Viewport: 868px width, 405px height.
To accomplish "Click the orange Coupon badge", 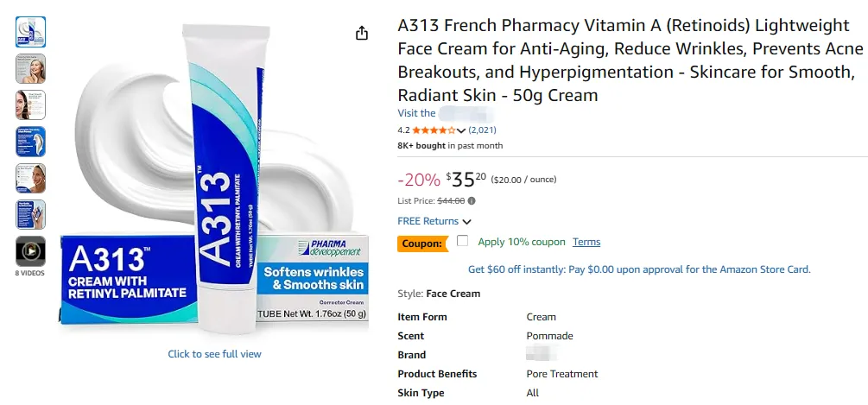I will coord(422,244).
